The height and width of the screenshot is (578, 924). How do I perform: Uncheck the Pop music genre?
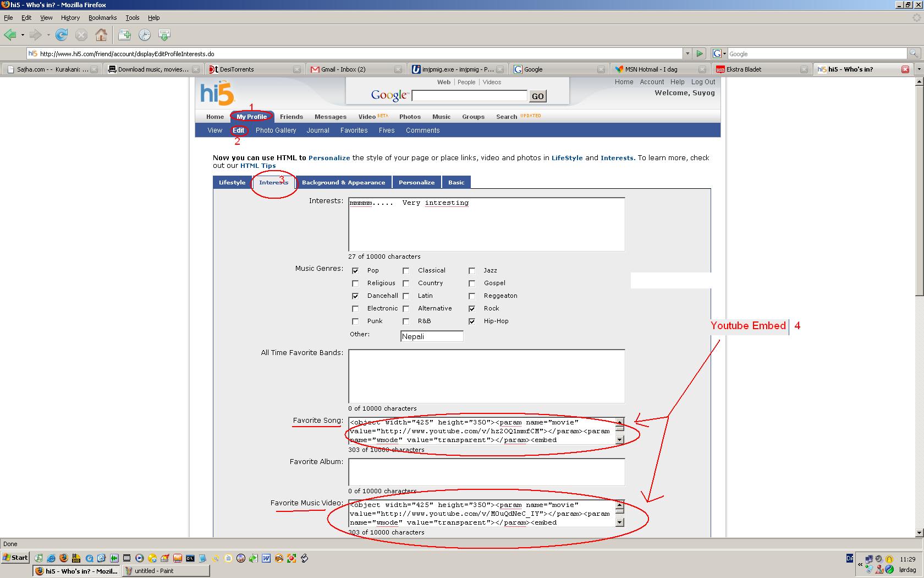355,271
